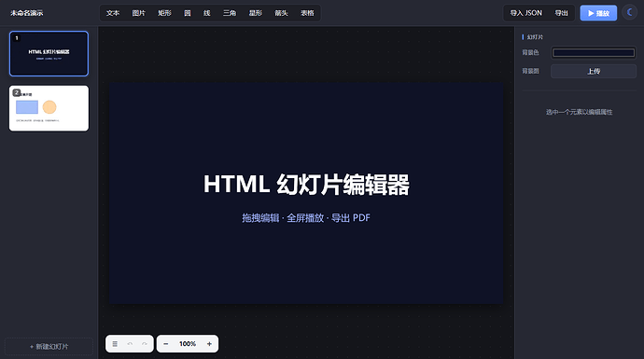This screenshot has width=644, height=359.
Task: Start slideshow with 播放 button
Action: (598, 13)
